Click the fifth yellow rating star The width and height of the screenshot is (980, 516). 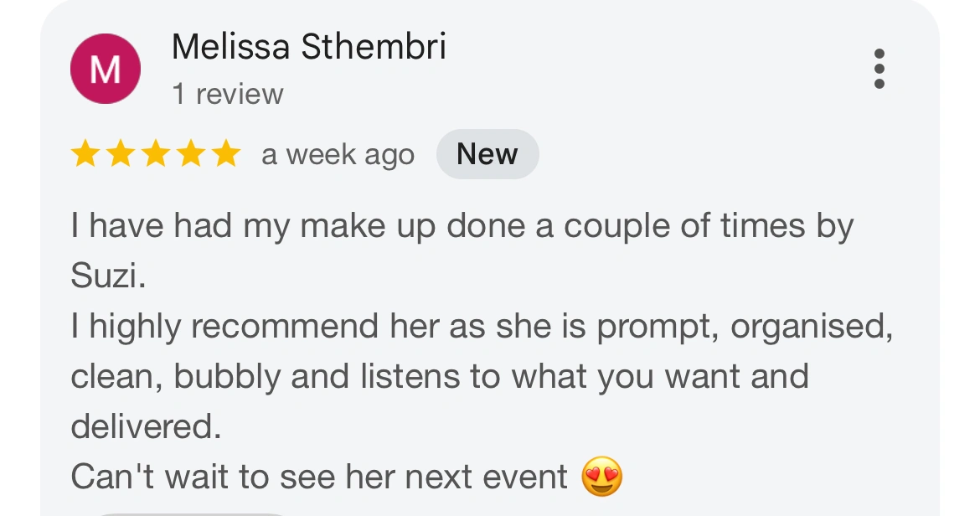(226, 153)
